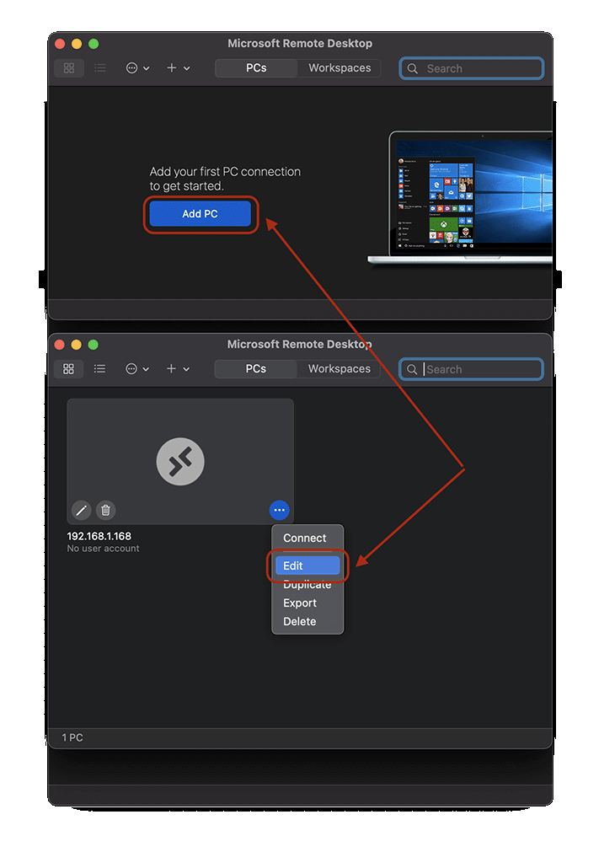The image size is (599, 868).
Task: Open the plus add menu in lower window
Action: click(x=177, y=368)
